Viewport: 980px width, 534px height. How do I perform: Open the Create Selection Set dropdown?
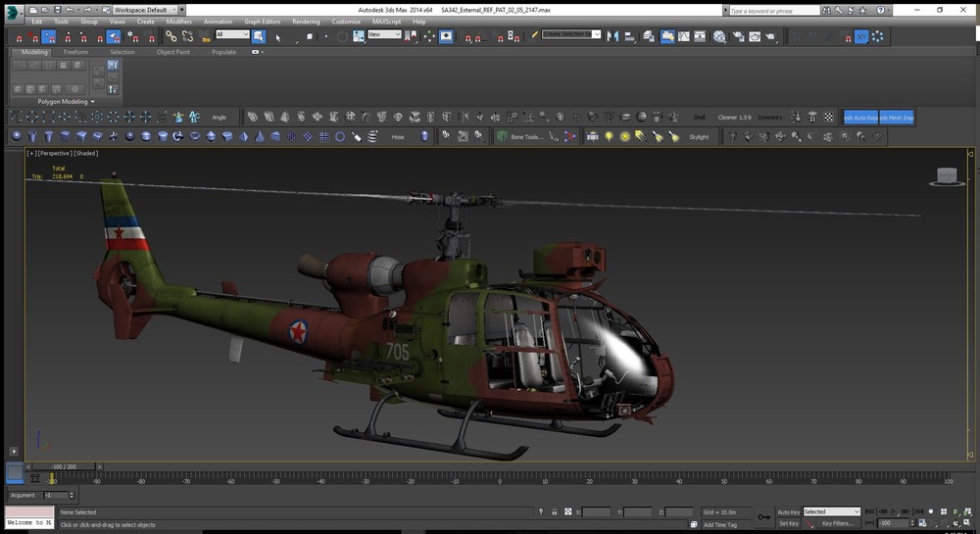click(571, 34)
